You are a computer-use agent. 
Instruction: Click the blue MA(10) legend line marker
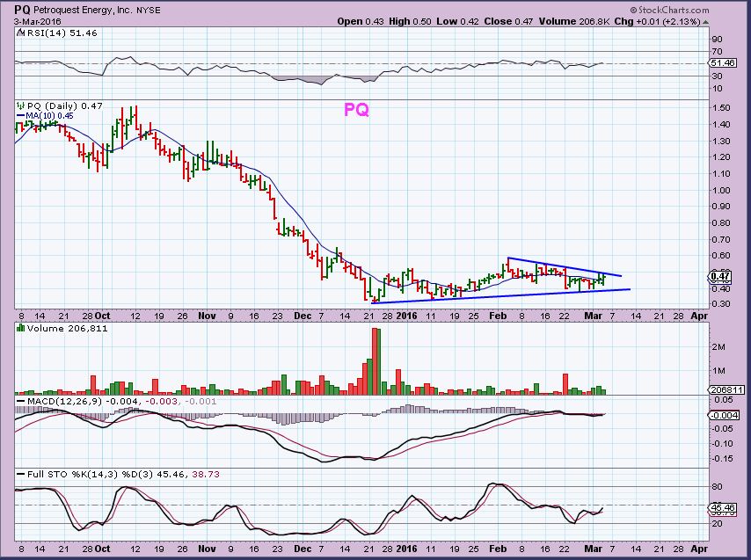(x=20, y=113)
